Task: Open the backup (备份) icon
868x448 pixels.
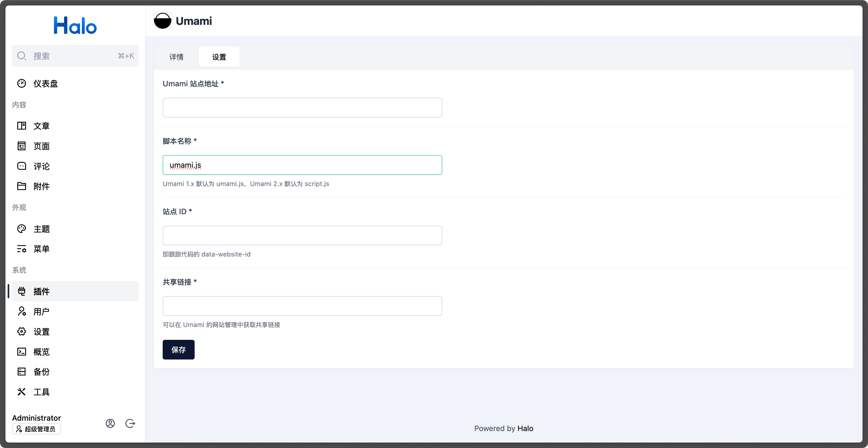Action: point(22,372)
